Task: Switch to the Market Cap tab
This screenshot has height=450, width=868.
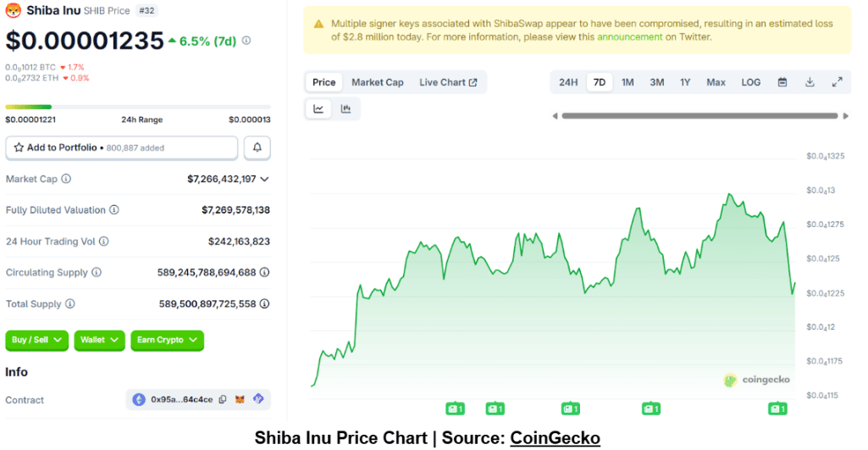Action: coord(378,82)
